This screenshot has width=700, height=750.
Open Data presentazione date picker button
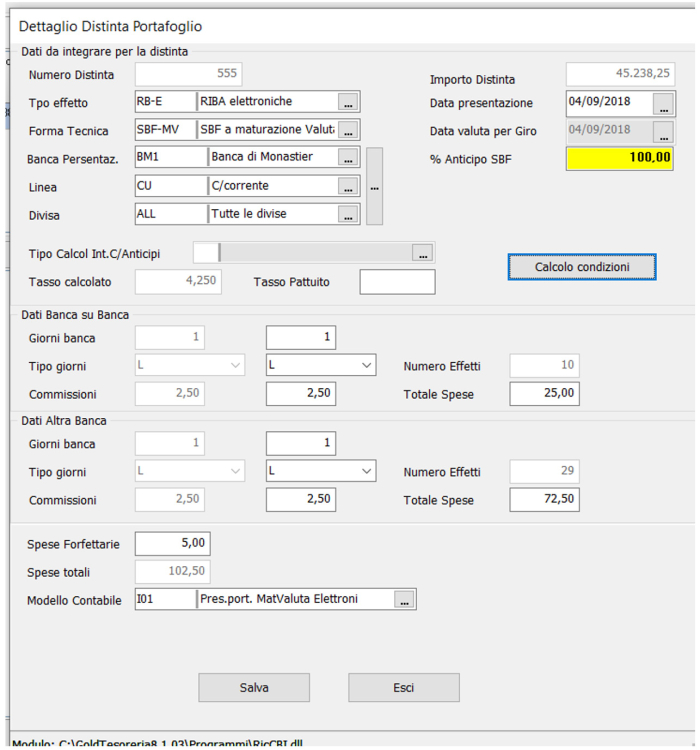point(663,103)
